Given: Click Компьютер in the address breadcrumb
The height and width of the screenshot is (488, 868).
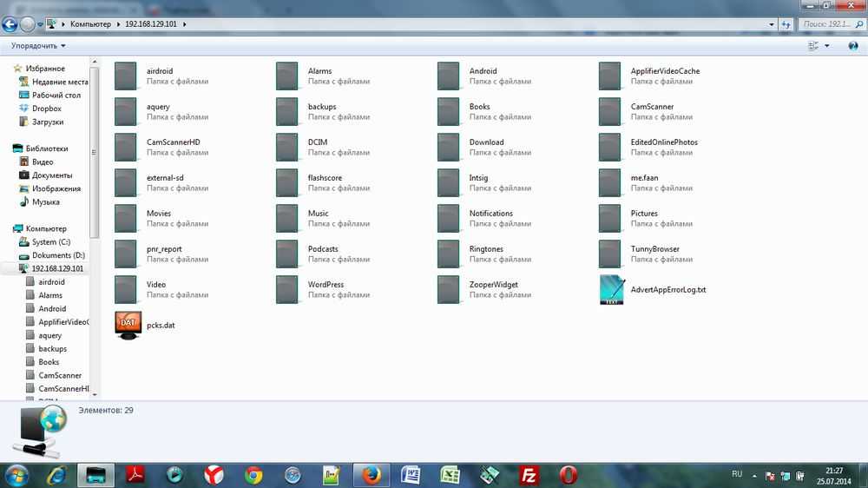Looking at the screenshot, I should 90,24.
